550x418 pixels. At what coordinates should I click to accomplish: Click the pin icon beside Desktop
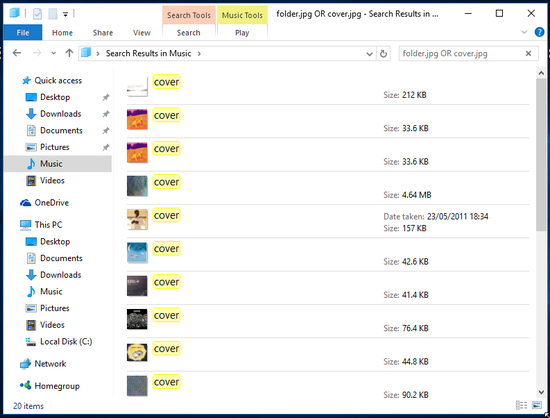106,97
